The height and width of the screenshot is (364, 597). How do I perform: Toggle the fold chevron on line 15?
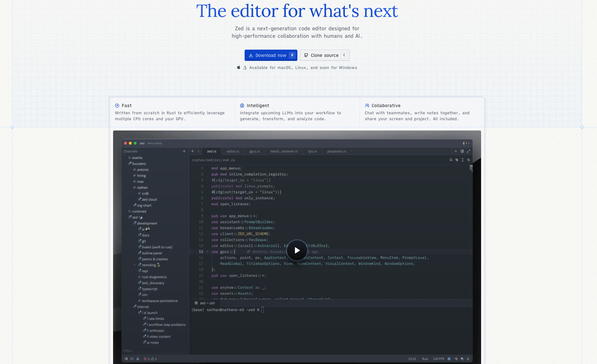tap(207, 252)
